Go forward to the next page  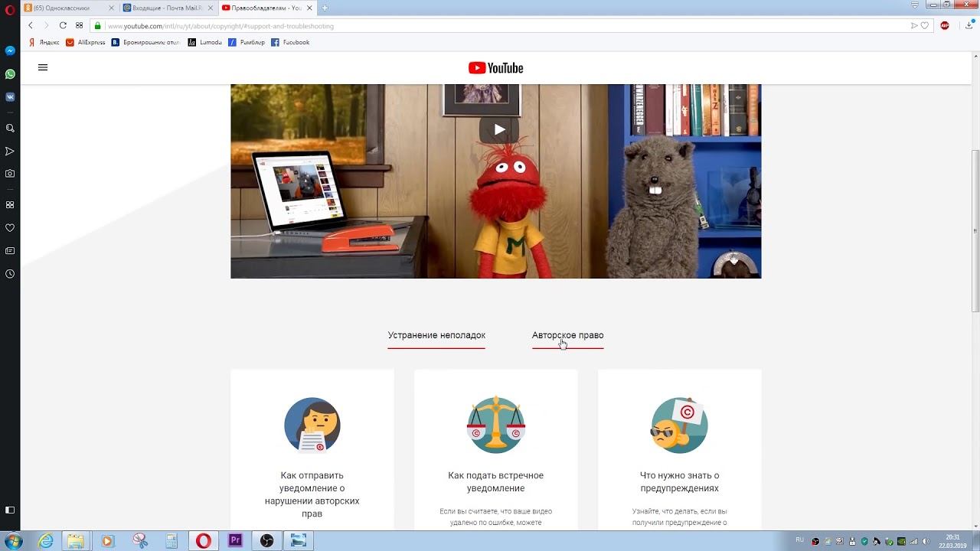click(x=46, y=25)
